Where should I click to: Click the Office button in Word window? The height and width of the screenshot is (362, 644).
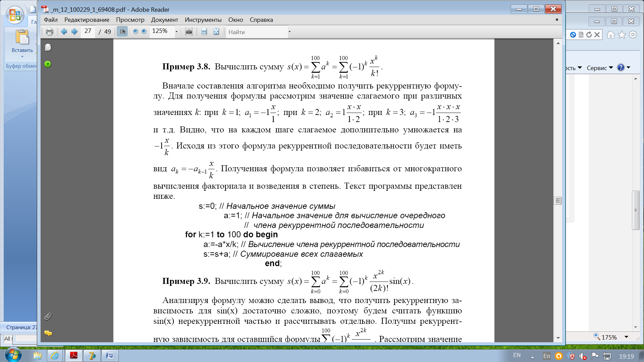(15, 15)
